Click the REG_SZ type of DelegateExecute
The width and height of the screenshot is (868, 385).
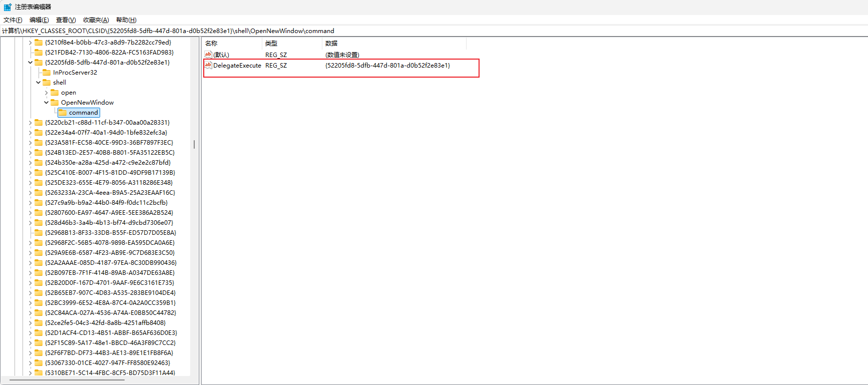(x=276, y=66)
